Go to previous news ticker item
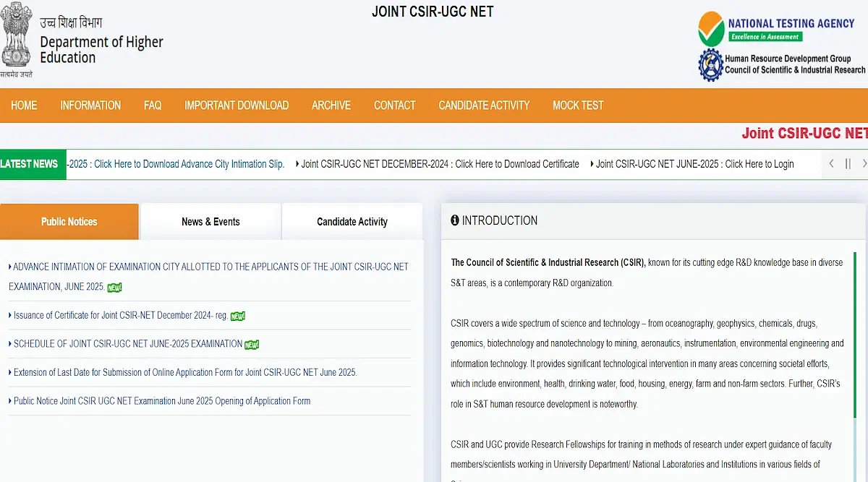Viewport: 868px width, 482px height. point(832,164)
